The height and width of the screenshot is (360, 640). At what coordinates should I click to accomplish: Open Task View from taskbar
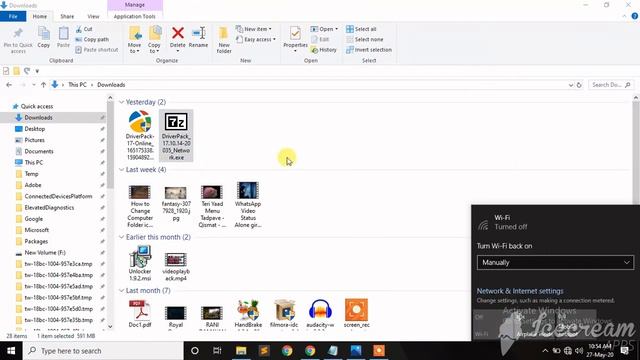(x=217, y=351)
